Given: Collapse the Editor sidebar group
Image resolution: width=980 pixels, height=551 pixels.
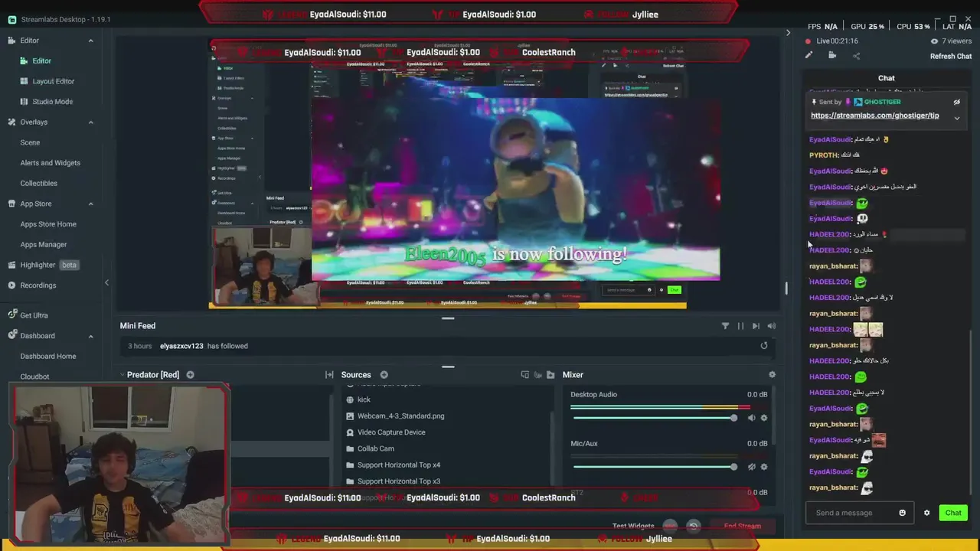Looking at the screenshot, I should pyautogui.click(x=90, y=41).
